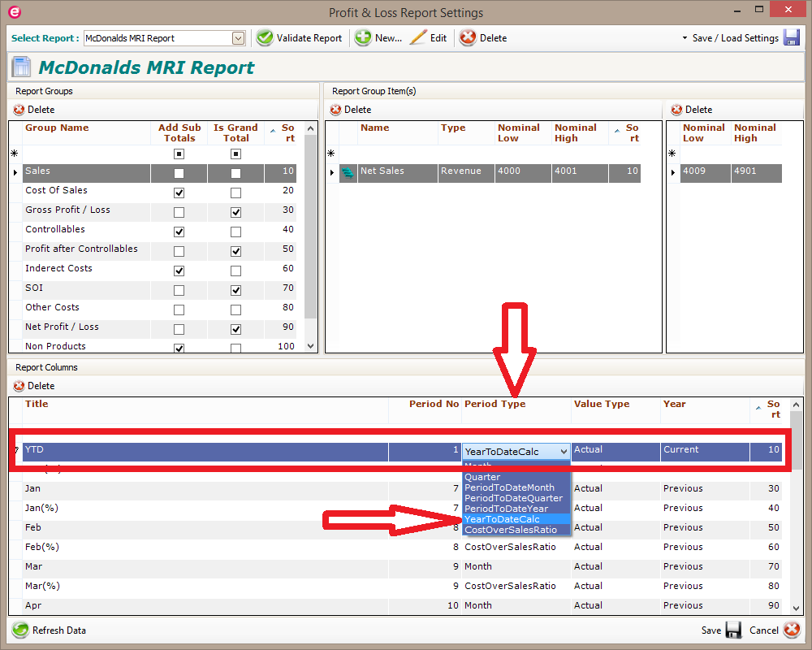Image resolution: width=812 pixels, height=650 pixels.
Task: Click the teal icon beside Net Sales row
Action: tap(348, 172)
